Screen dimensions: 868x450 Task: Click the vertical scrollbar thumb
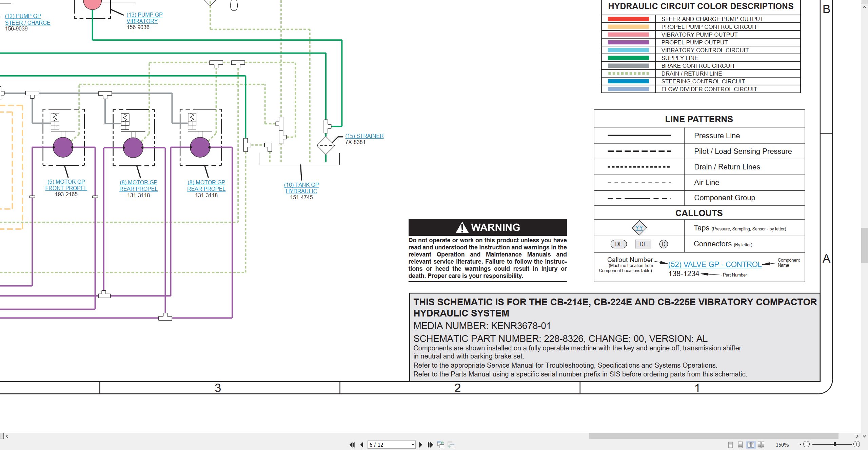pyautogui.click(x=864, y=245)
